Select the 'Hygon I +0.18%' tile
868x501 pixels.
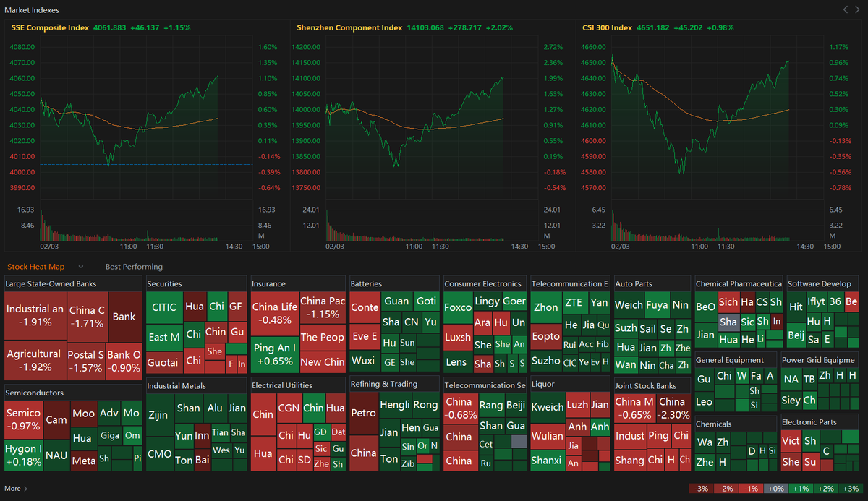click(x=23, y=455)
